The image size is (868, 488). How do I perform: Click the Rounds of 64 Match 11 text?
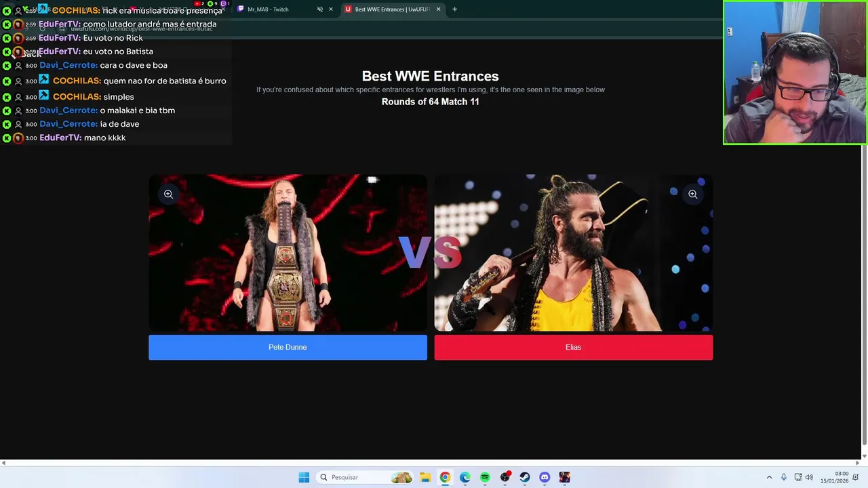(430, 102)
